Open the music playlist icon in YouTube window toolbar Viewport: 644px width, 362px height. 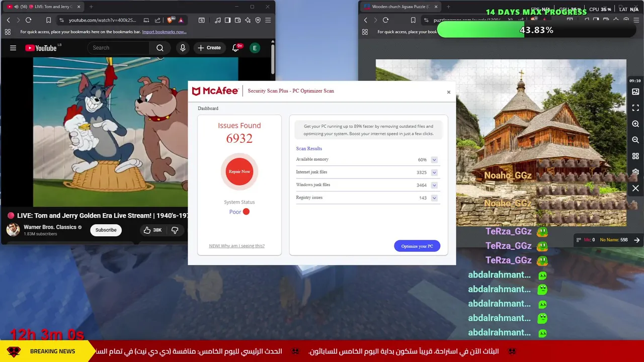tap(217, 20)
